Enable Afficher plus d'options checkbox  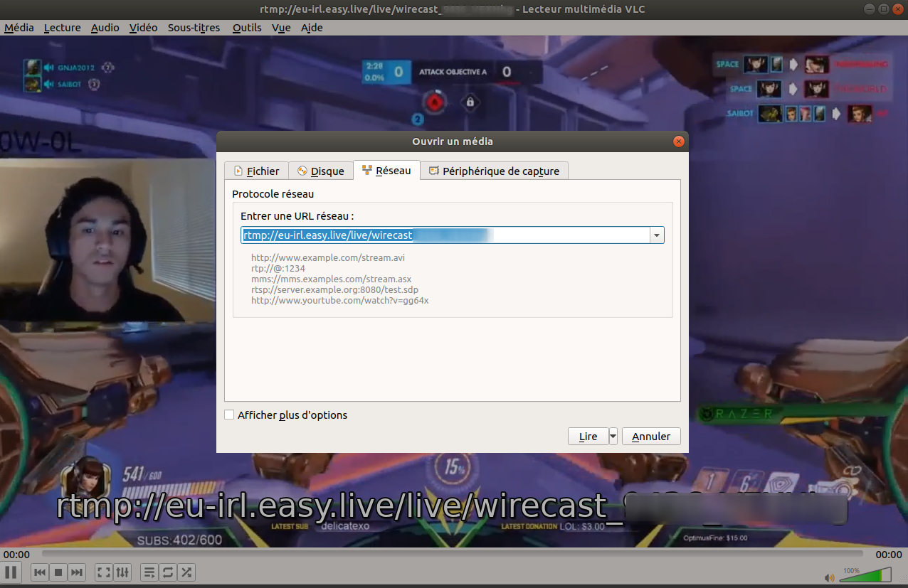229,415
